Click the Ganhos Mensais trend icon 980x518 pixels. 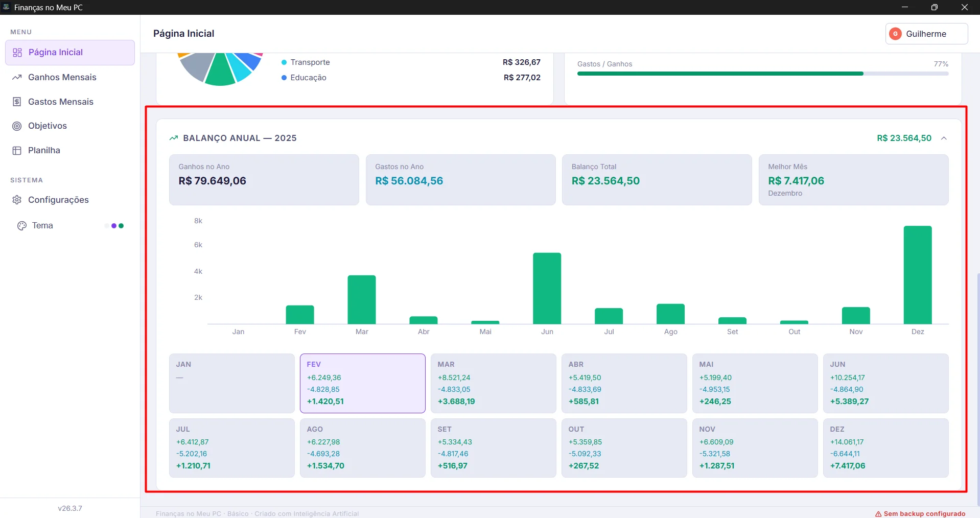pos(17,77)
